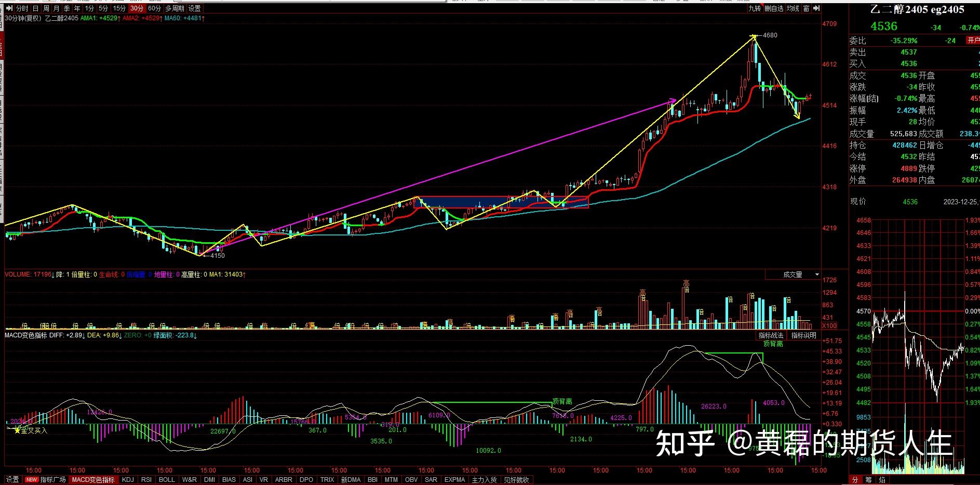Toggle the 均线 moving average lines
Screen dimensions: 980x485
point(793,8)
